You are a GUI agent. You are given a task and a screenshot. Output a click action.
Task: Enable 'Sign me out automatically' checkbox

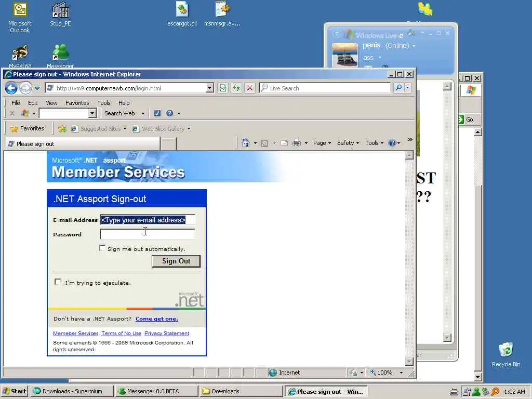click(102, 248)
